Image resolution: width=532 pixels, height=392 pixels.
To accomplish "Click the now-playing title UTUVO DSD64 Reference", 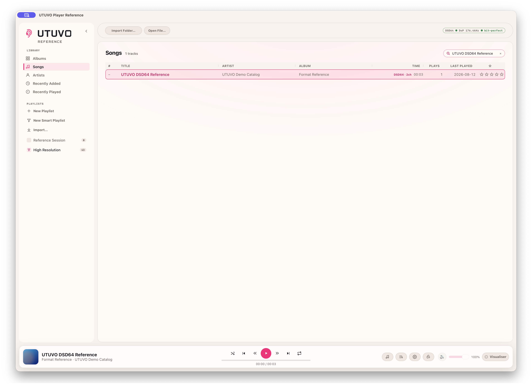I will [69, 354].
